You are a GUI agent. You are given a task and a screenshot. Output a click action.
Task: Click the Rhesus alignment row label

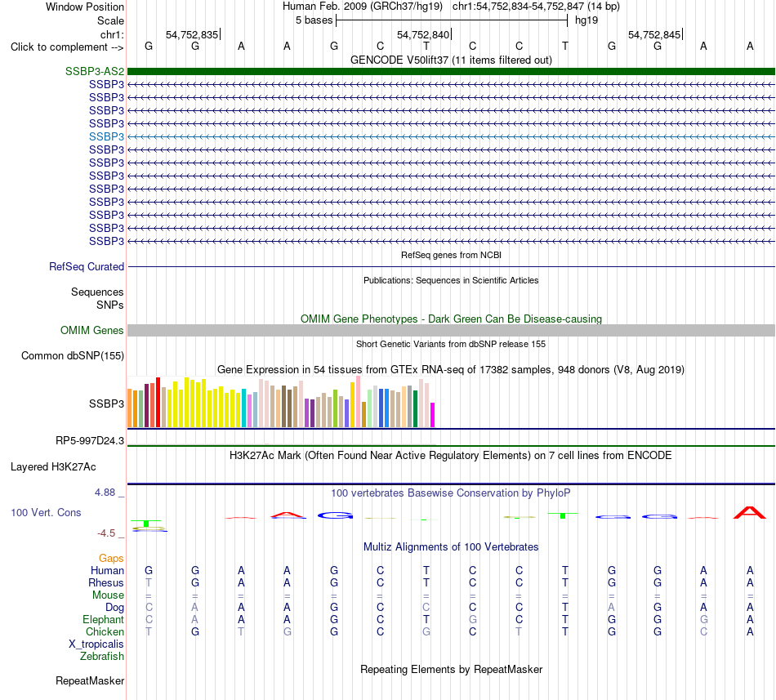[106, 582]
